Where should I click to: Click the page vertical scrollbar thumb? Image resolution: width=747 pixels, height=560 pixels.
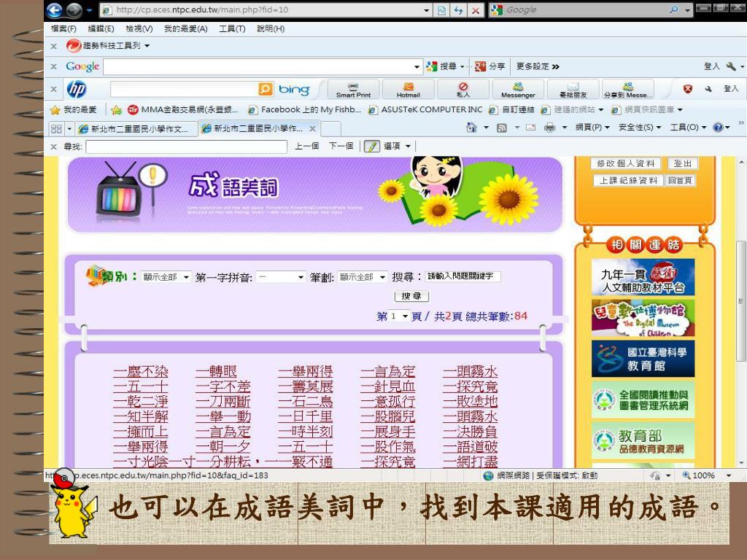(x=741, y=301)
